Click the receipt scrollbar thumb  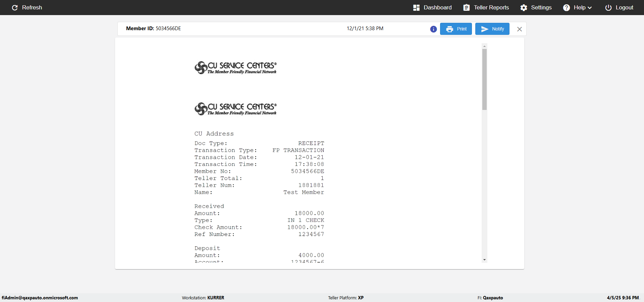click(484, 79)
